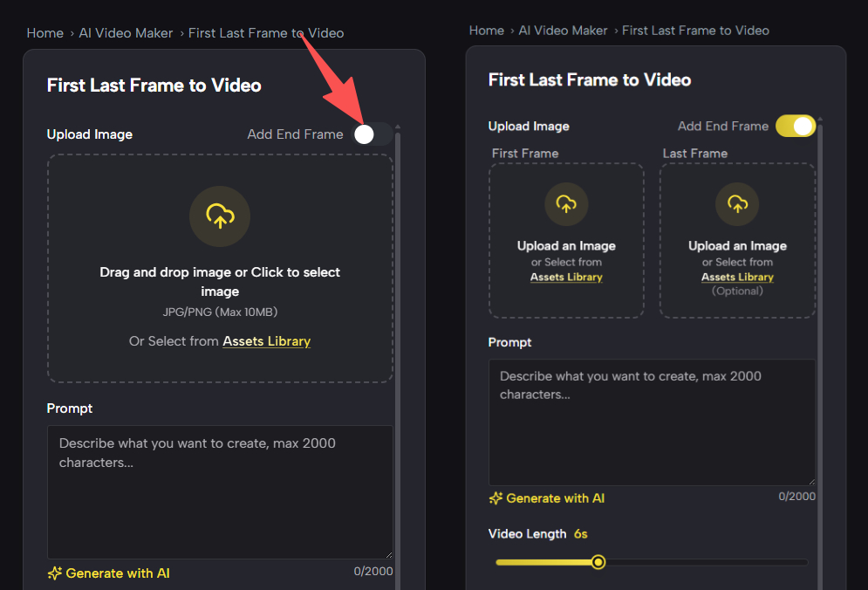Click the Last Frame upload cloud icon

click(x=737, y=204)
